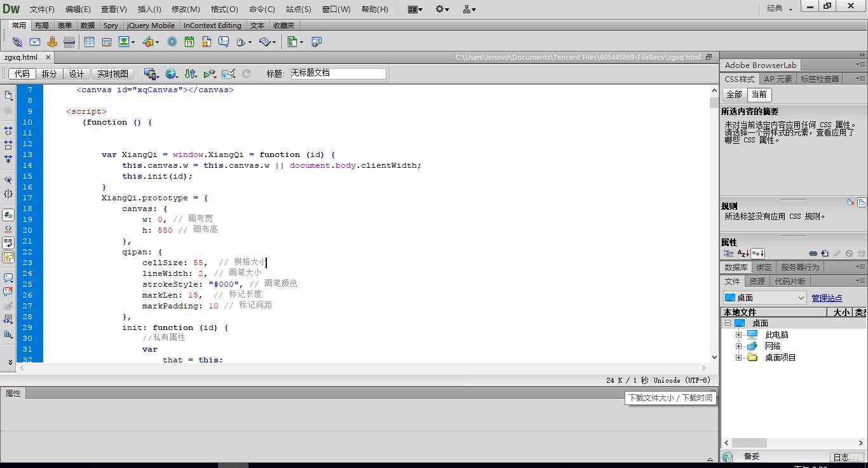Expand the 此电脑 tree node
Viewport: 868px width, 468px height.
(738, 334)
